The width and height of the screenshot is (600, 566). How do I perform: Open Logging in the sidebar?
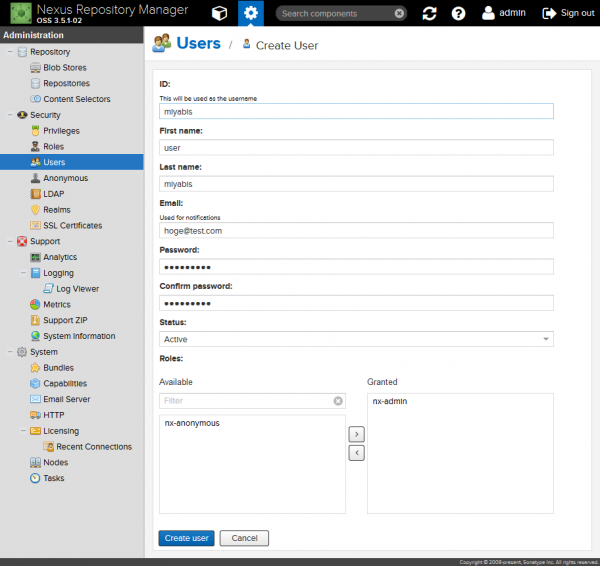coord(59,273)
